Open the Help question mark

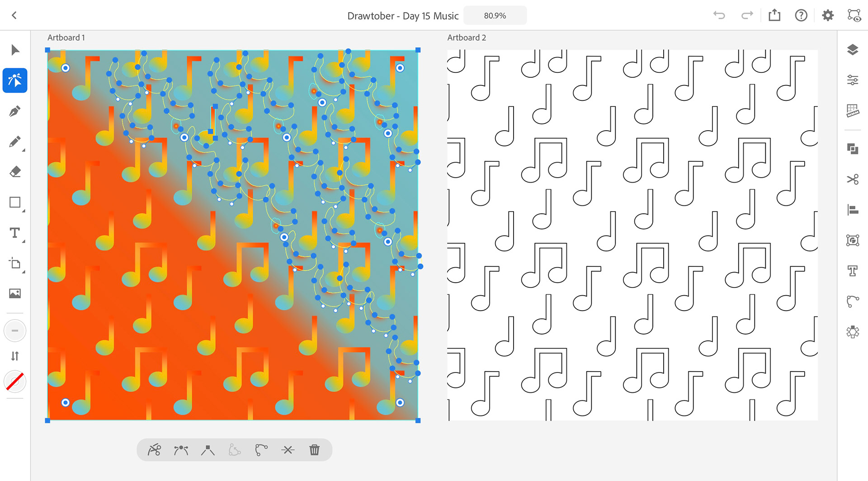(801, 15)
